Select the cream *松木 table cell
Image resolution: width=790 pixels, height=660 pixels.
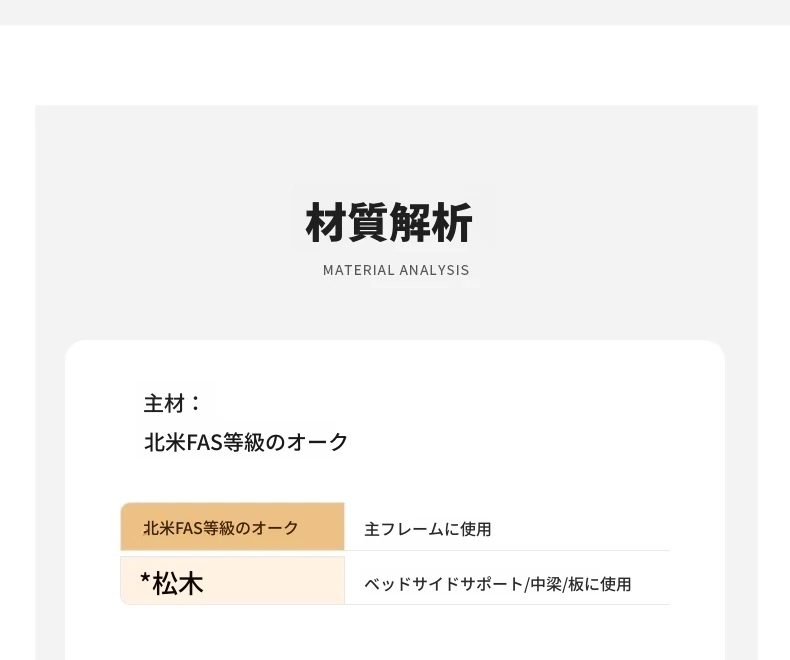coord(232,580)
